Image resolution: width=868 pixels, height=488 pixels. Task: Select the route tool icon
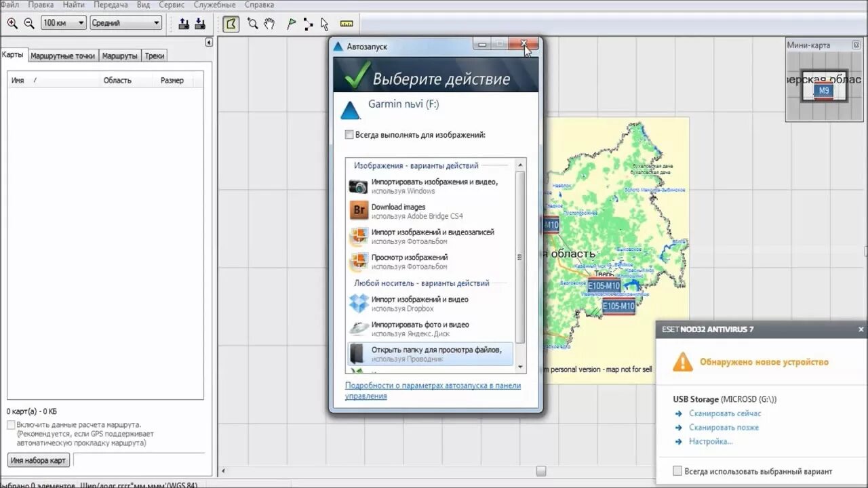(309, 24)
